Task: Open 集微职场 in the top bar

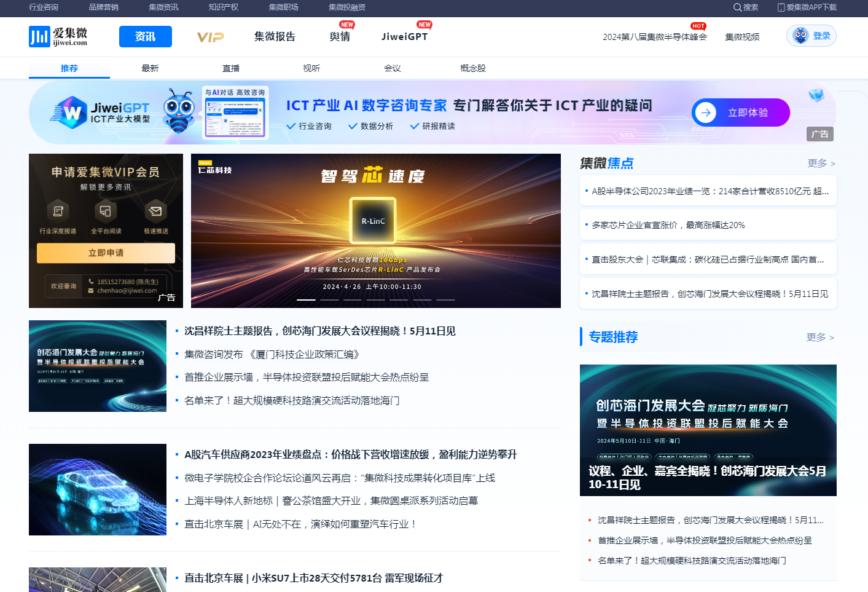Action: click(283, 7)
